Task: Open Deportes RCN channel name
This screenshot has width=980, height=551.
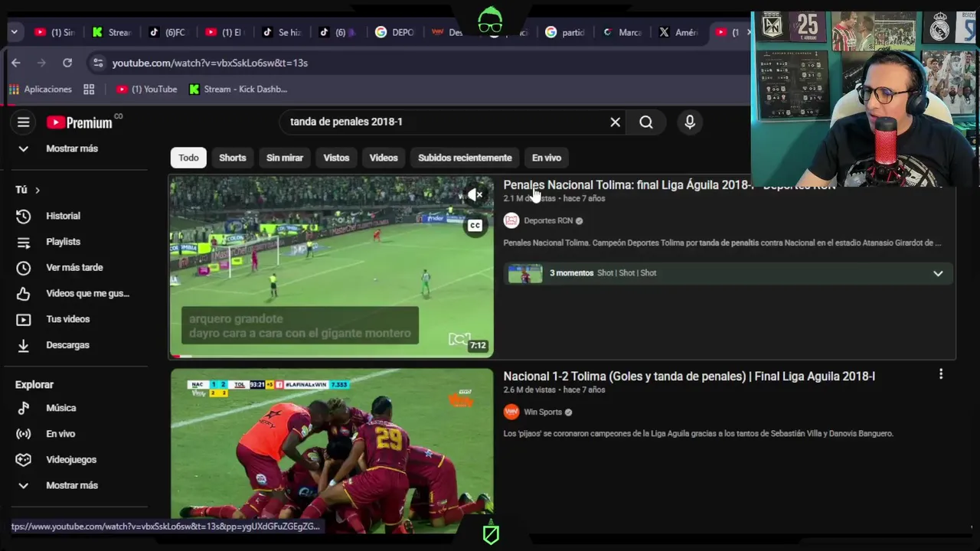Action: click(548, 220)
